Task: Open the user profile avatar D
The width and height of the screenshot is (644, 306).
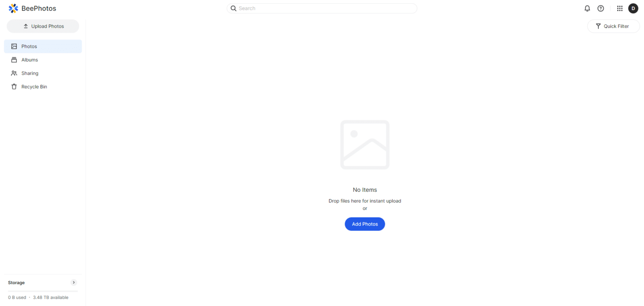Action: pos(633,8)
